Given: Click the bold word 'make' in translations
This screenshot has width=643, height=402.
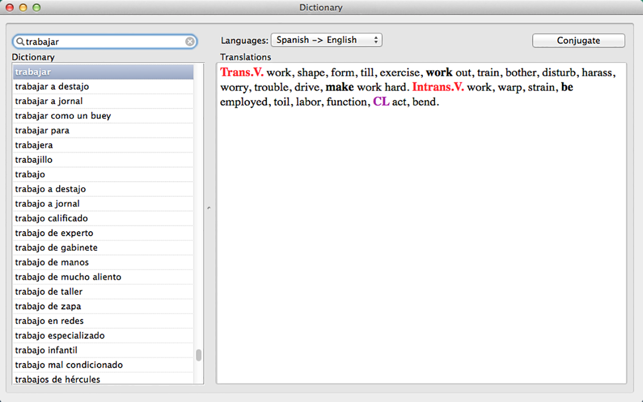Looking at the screenshot, I should 340,87.
